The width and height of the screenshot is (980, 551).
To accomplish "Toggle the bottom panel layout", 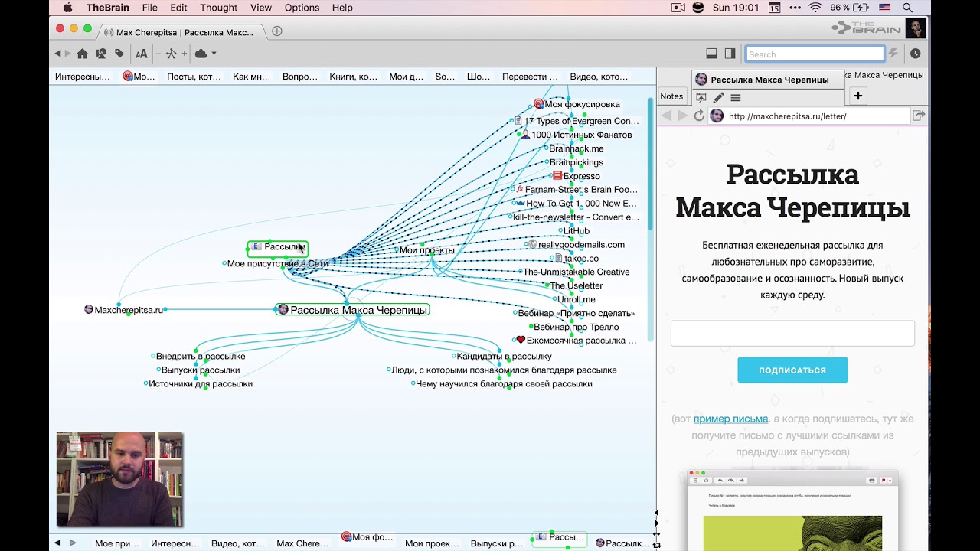I will 711,54.
